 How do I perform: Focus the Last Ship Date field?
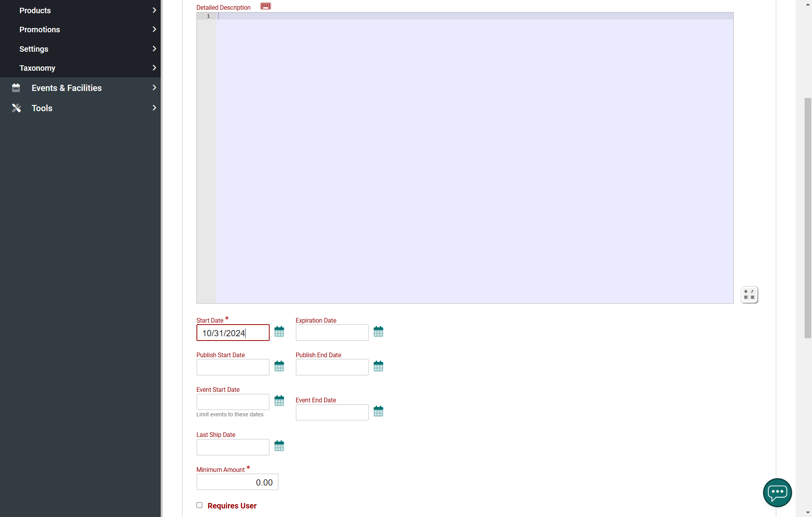click(233, 447)
